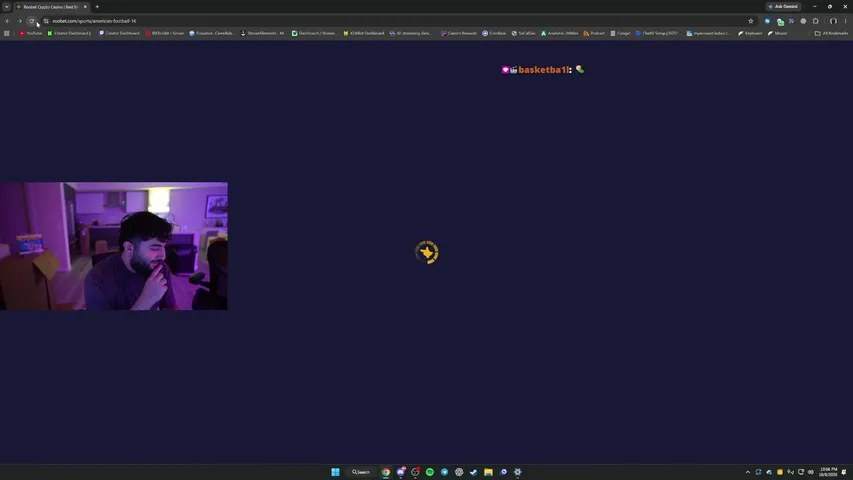This screenshot has width=853, height=480.
Task: Click the green badge extension icon
Action: point(781,21)
